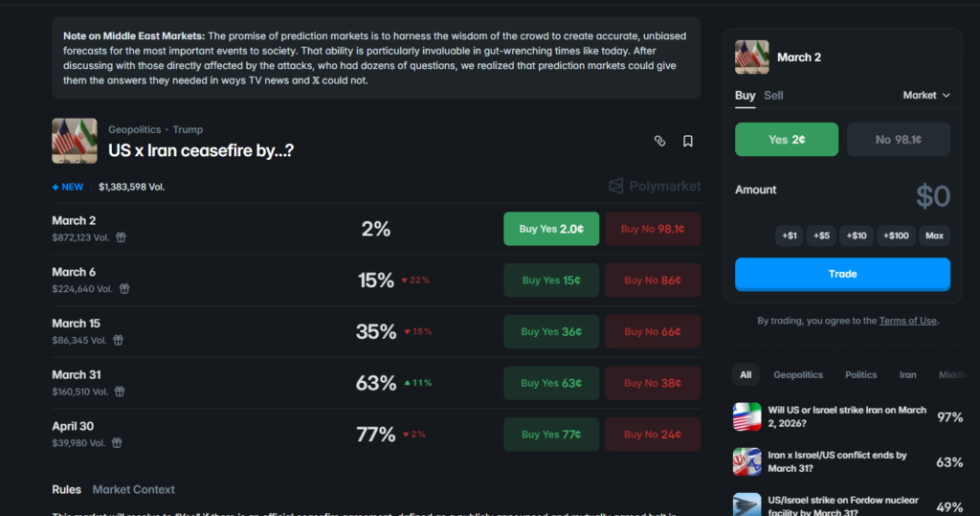Click gift icon beside March 15 volume
Image resolution: width=980 pixels, height=516 pixels.
[x=118, y=340]
